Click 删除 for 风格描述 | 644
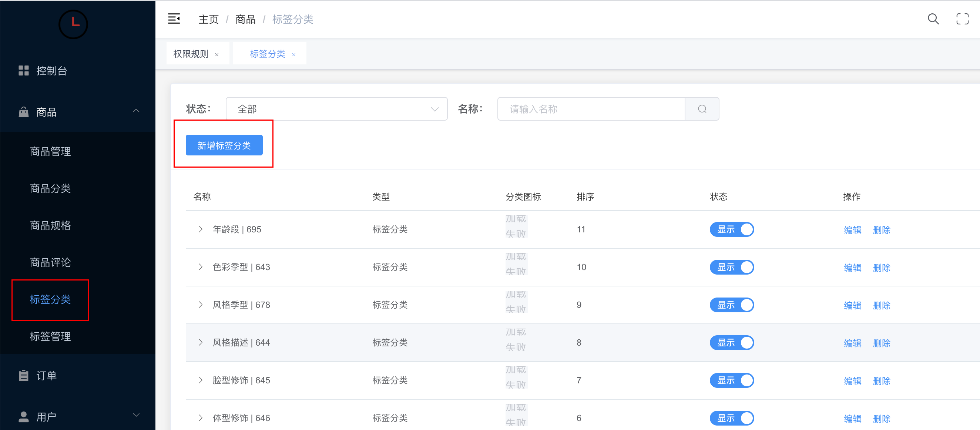 (882, 343)
